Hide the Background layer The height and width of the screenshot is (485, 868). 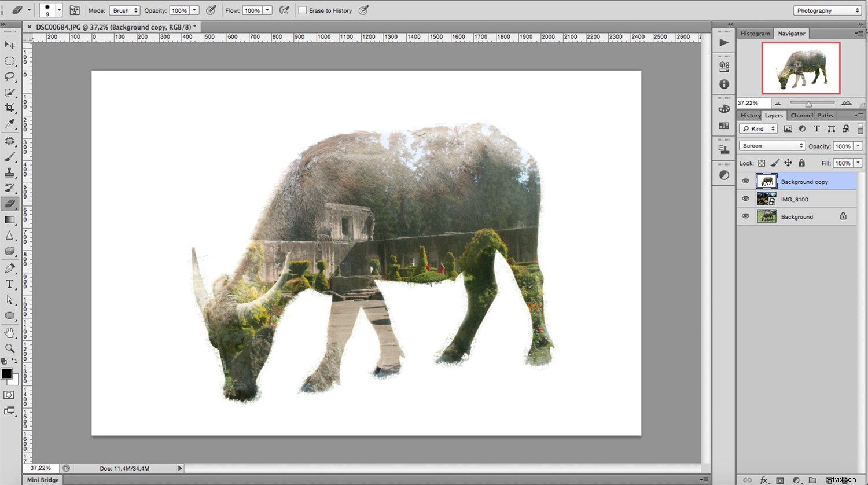tap(746, 216)
